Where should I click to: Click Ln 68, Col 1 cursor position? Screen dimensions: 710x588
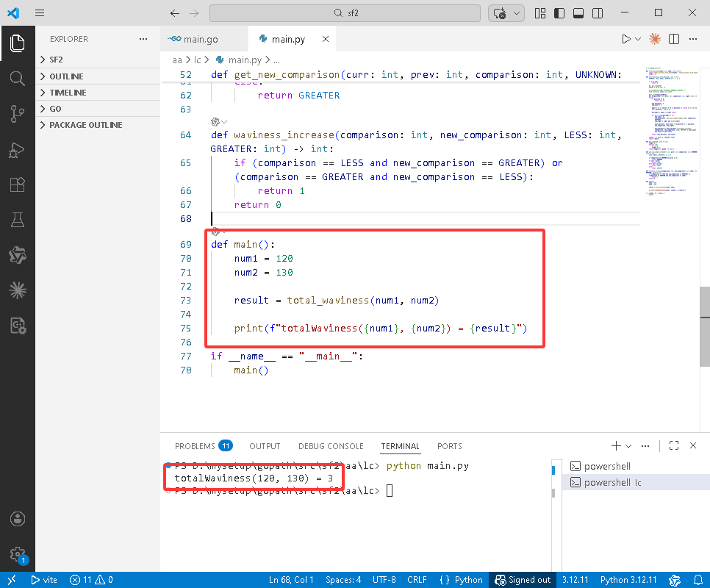[291, 580]
